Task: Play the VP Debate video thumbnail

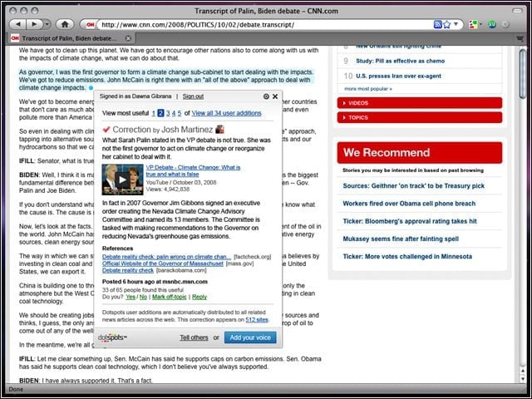Action: (122, 180)
